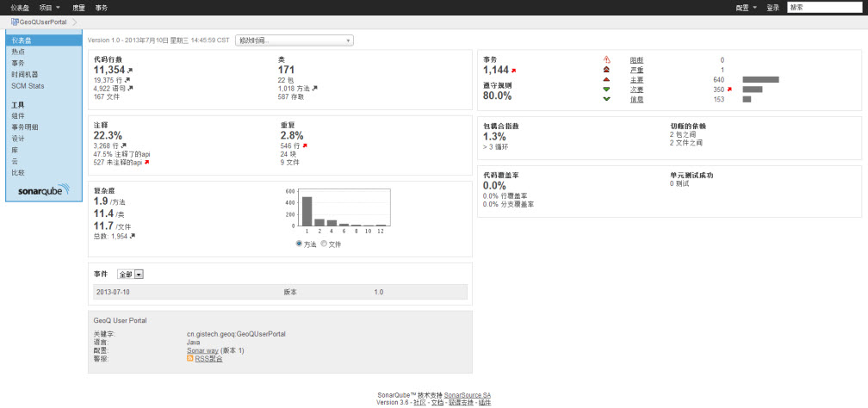Screen dimensions: 868x408
Task: Click the 严重 severity link
Action: pyautogui.click(x=636, y=70)
